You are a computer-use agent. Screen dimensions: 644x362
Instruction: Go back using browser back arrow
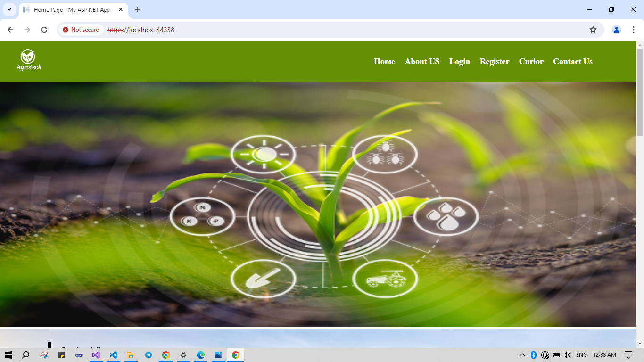tap(10, 30)
